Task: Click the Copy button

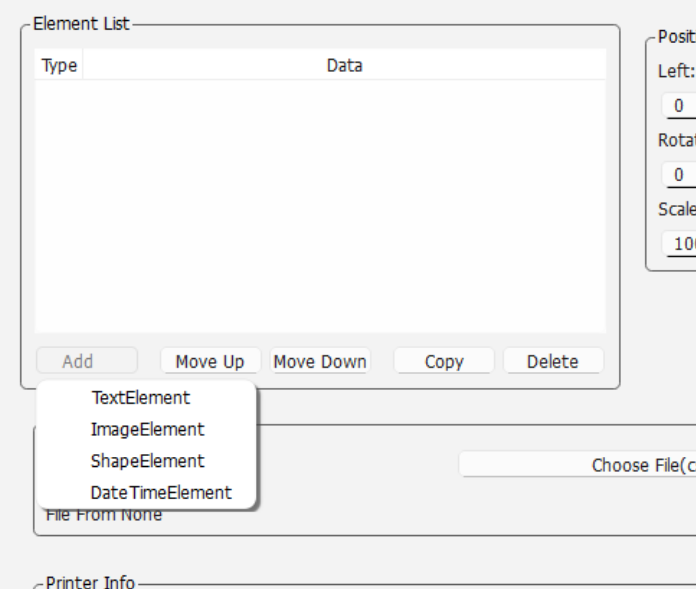Action: click(x=444, y=361)
